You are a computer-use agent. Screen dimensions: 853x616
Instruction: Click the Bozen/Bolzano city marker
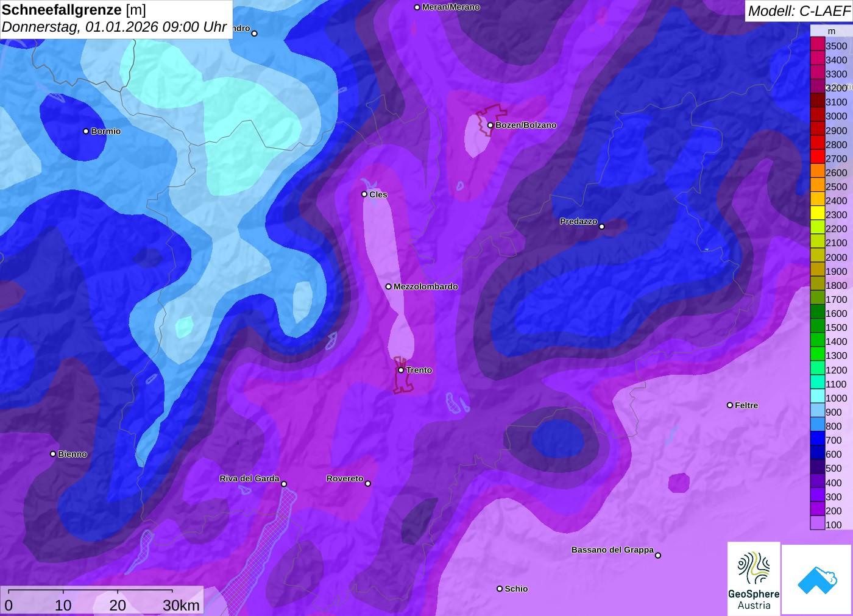[x=490, y=126]
